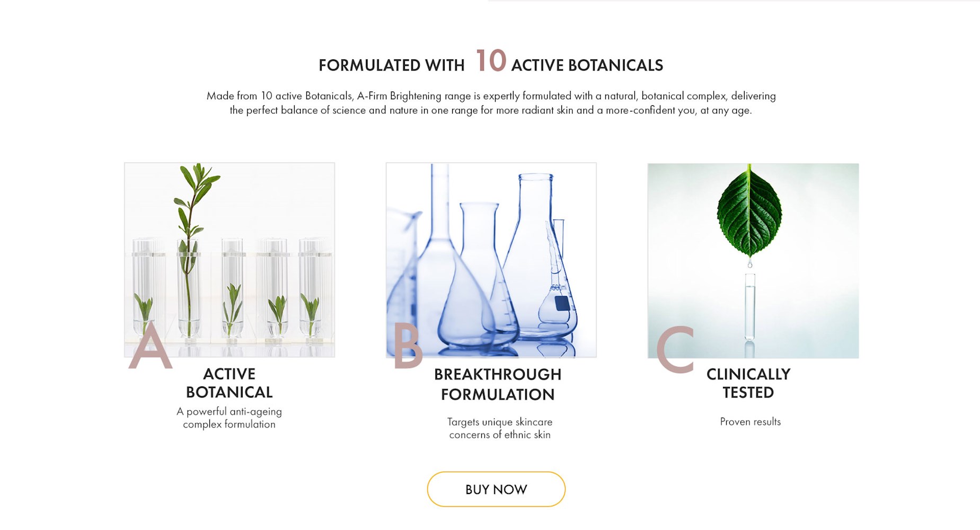Click the large pink number 10
The width and height of the screenshot is (980, 530).
pos(491,60)
